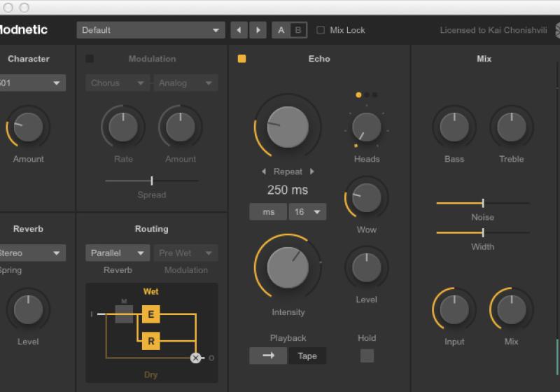Expand the Parallel reverb routing dropdown
The width and height of the screenshot is (560, 392).
[x=117, y=253]
